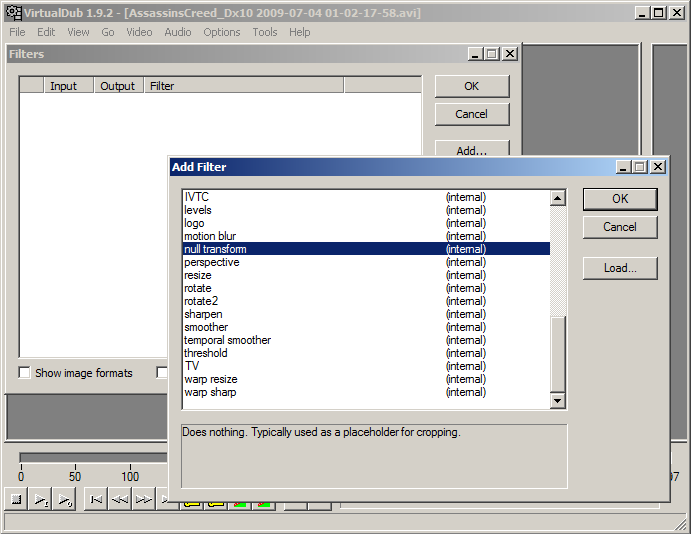Click the Stop playback button
The height and width of the screenshot is (534, 691).
point(16,499)
